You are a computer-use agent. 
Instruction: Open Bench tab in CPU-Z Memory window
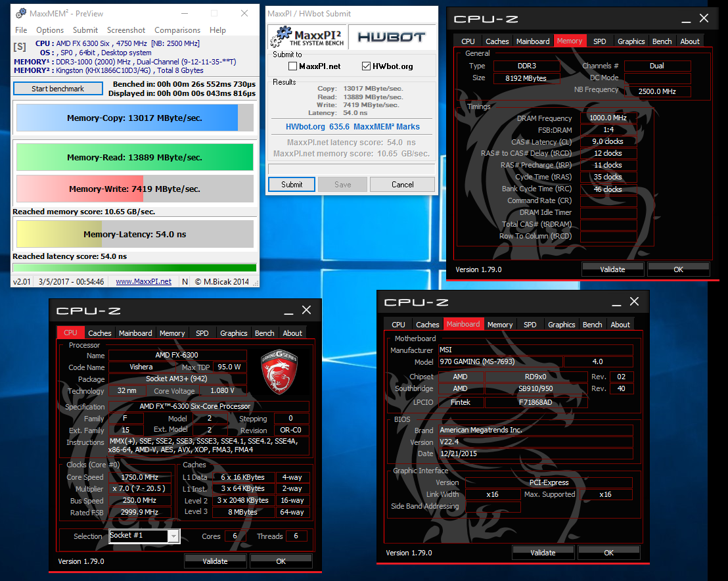pyautogui.click(x=662, y=41)
